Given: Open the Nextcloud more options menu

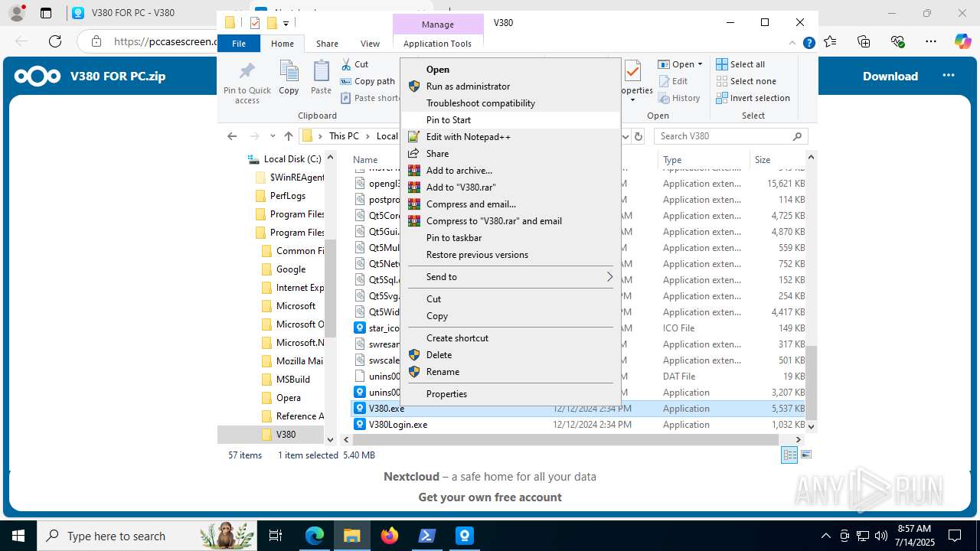Looking at the screenshot, I should coord(949,76).
